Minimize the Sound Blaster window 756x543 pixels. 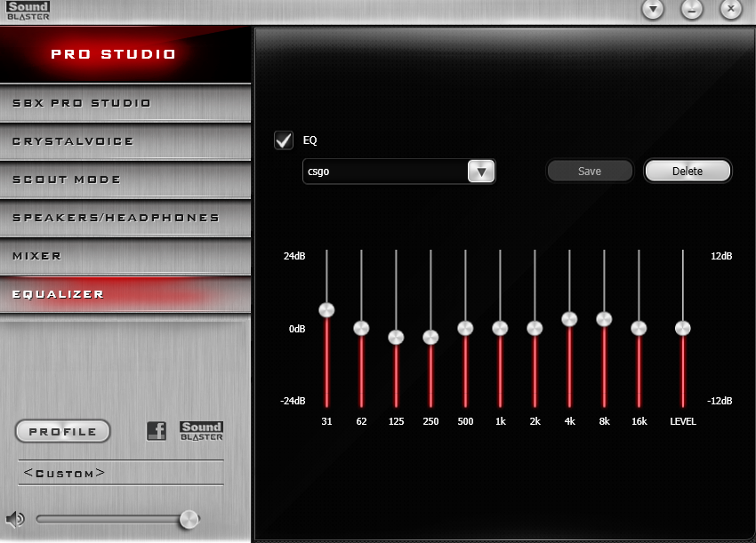692,9
